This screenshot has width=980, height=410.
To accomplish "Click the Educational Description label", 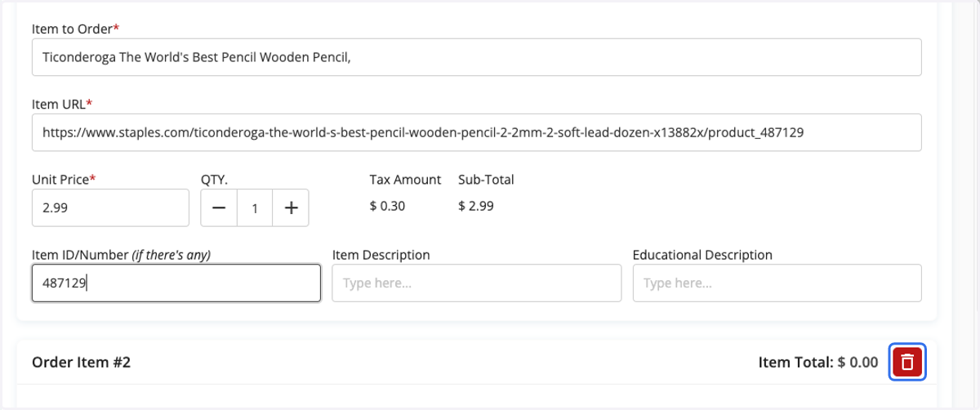I will point(702,255).
